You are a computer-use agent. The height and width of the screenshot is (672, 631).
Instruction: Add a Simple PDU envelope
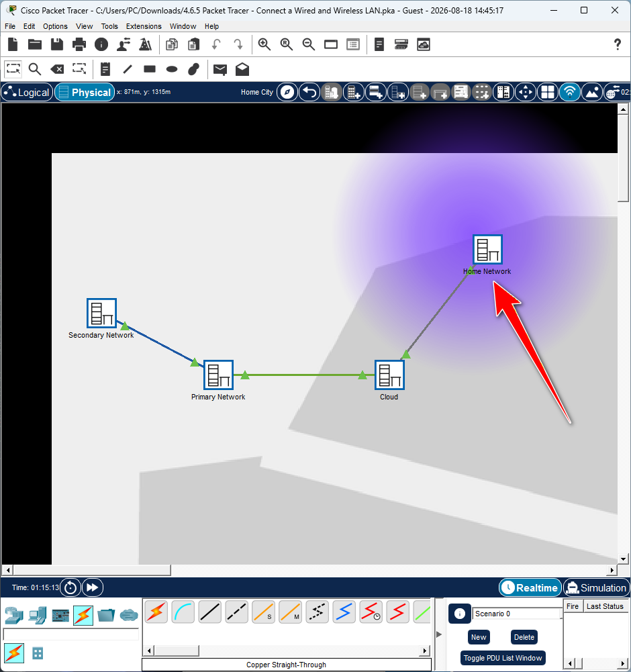click(220, 69)
